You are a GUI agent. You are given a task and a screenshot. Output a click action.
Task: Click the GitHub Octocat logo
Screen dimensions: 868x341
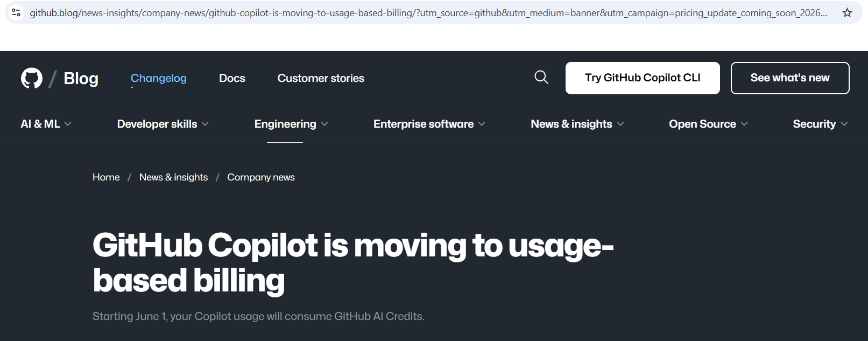(32, 78)
